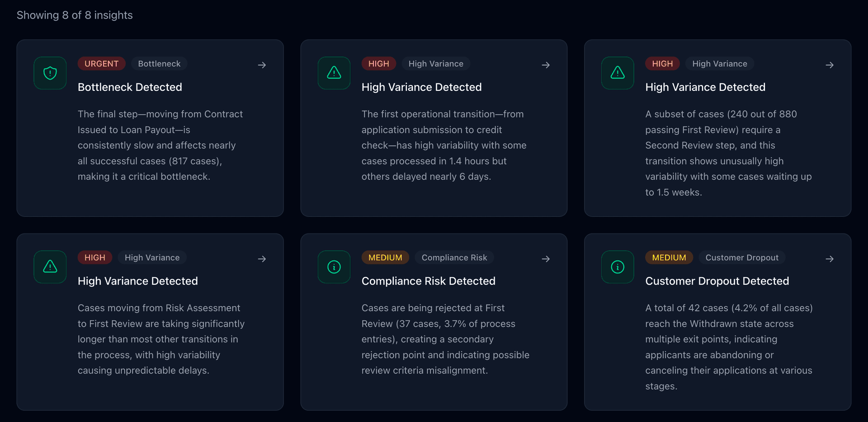Click the info icon on Customer Dropout Detected card
The image size is (868, 422).
coord(617,267)
